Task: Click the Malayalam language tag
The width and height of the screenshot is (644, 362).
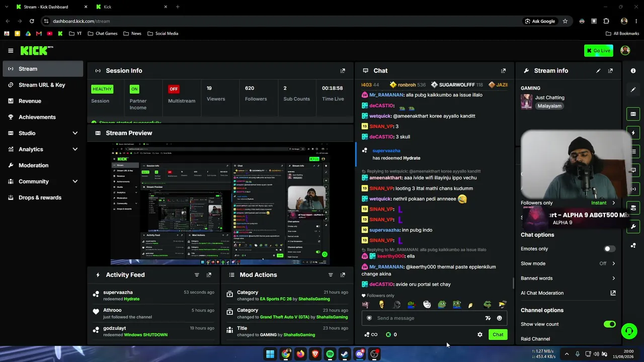Action: pos(549,106)
